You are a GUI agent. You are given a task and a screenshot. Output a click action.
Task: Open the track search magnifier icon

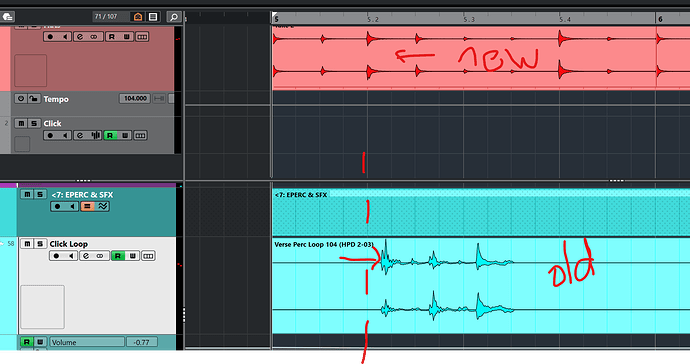(x=174, y=17)
